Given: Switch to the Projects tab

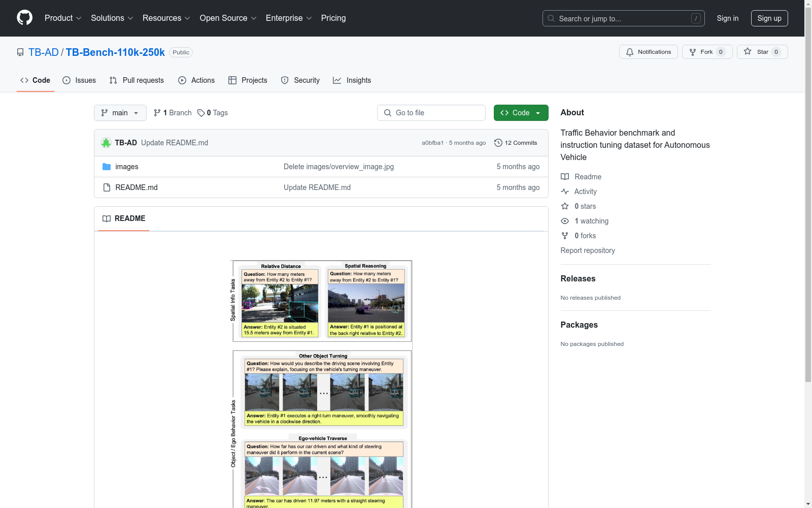Looking at the screenshot, I should click(x=248, y=80).
